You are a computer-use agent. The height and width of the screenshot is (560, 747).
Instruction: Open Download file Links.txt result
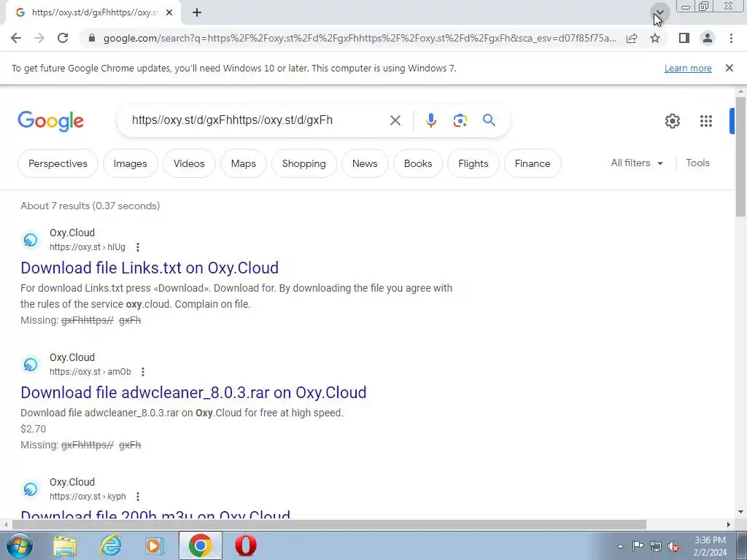tap(150, 268)
